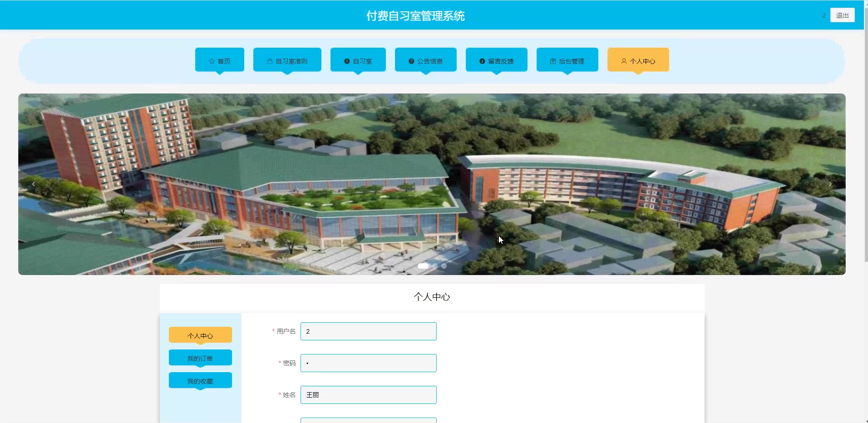Show next banner slide with right arrow

coord(830,184)
